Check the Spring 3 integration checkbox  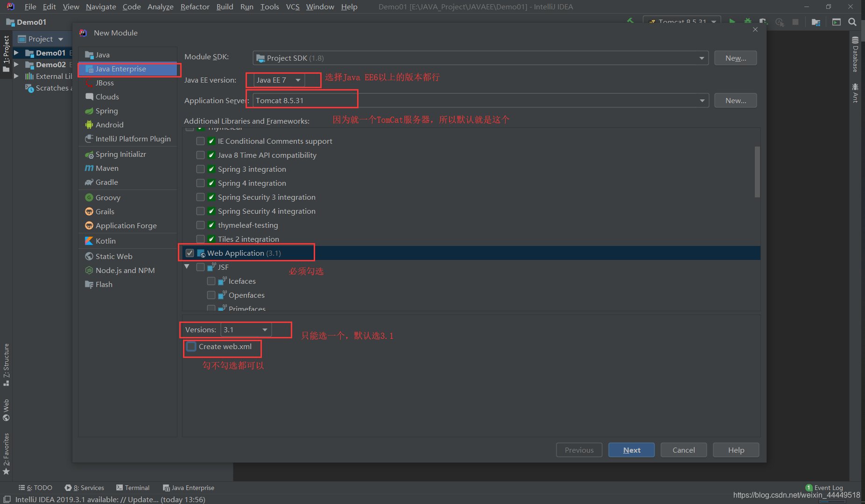(x=200, y=169)
